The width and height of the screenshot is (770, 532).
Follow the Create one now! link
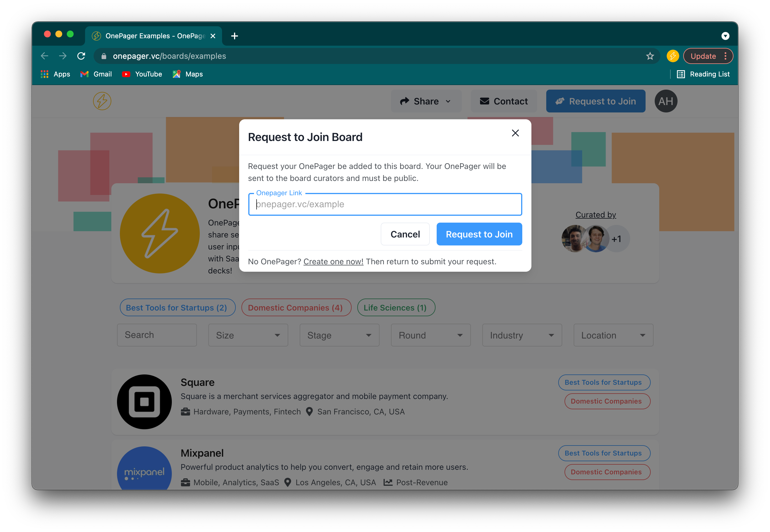[333, 261]
